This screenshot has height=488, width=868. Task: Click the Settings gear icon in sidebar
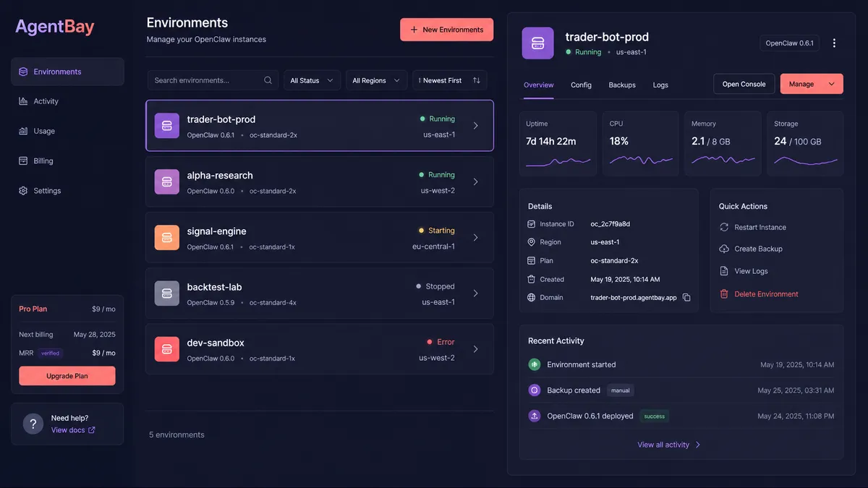click(x=23, y=191)
